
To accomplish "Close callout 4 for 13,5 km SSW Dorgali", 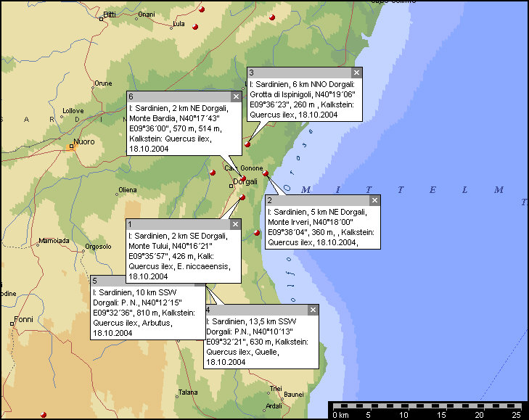I will tap(313, 310).
